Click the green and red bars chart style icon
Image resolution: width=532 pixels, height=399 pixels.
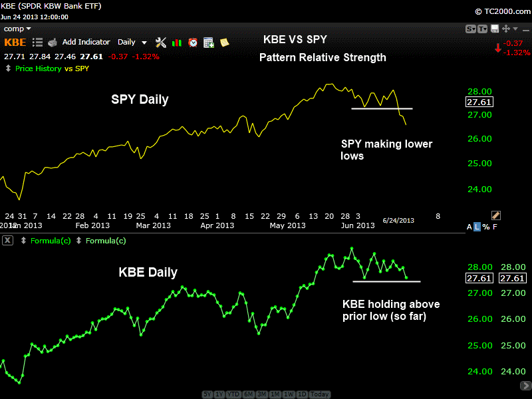(x=177, y=43)
